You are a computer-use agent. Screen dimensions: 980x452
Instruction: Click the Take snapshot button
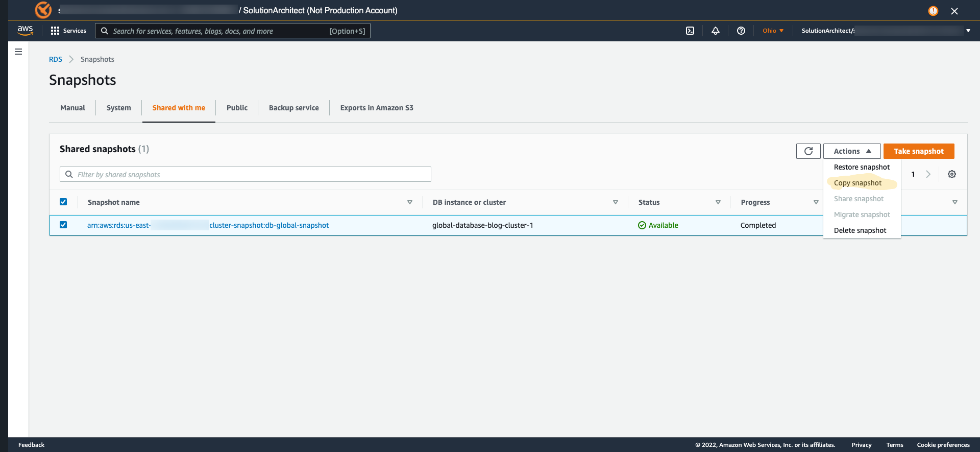coord(919,151)
